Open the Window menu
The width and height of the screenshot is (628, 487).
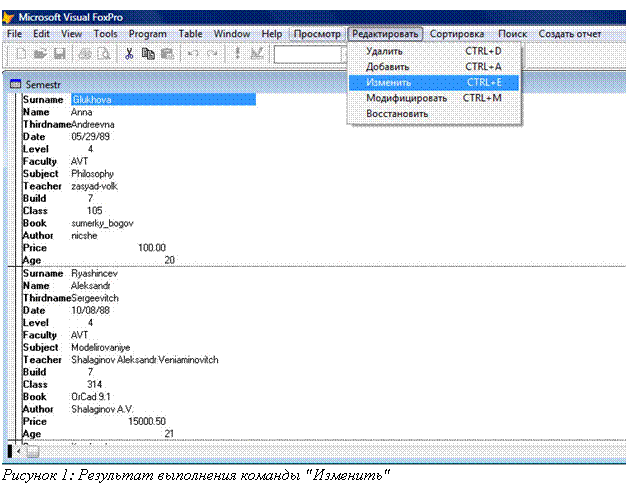pos(232,34)
